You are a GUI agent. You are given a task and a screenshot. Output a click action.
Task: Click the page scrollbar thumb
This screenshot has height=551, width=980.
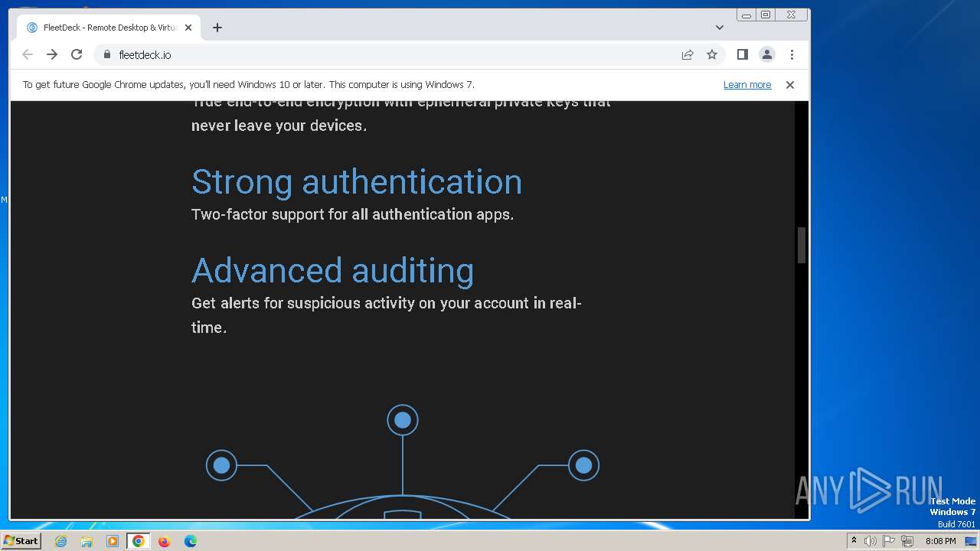coord(802,245)
